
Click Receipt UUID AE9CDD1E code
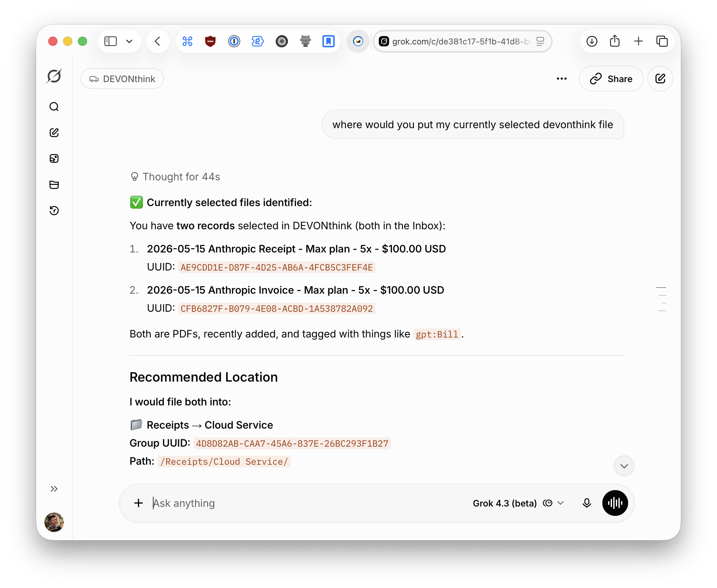[276, 268]
